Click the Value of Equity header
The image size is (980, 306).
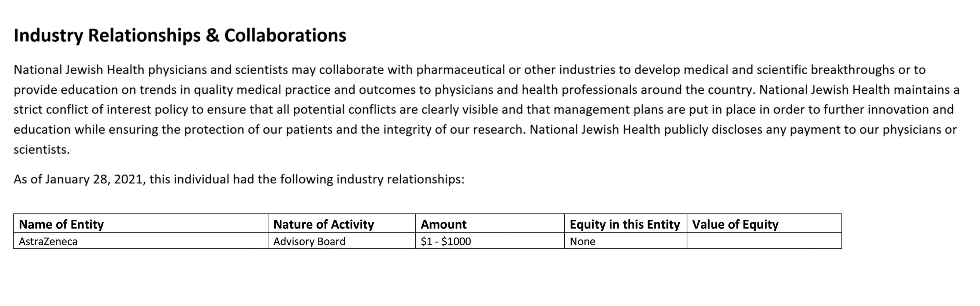point(764,224)
